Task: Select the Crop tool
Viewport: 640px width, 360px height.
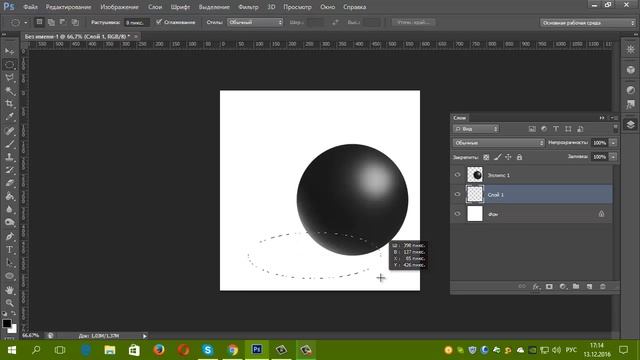Action: tap(9, 104)
